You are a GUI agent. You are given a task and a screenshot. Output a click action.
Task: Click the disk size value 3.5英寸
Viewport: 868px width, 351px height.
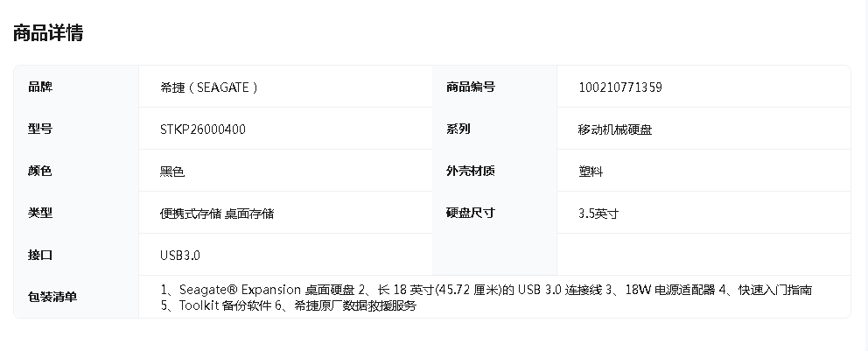[x=598, y=214]
